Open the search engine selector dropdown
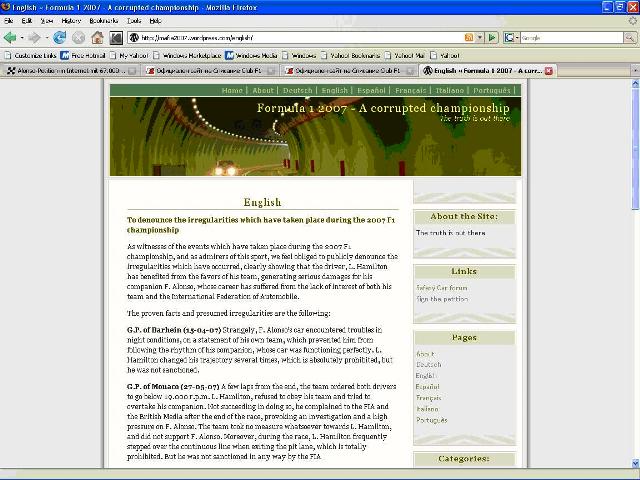The image size is (640, 480). (517, 38)
